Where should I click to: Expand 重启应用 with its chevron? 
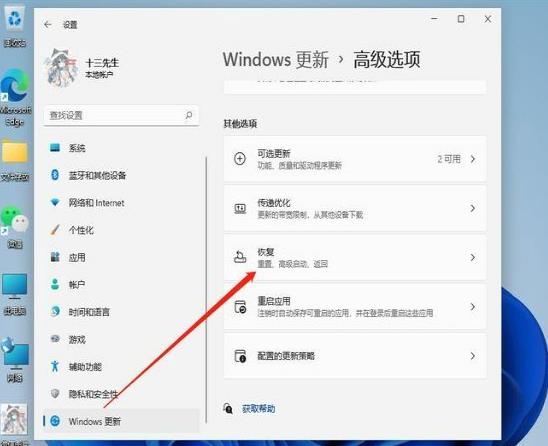pyautogui.click(x=473, y=307)
